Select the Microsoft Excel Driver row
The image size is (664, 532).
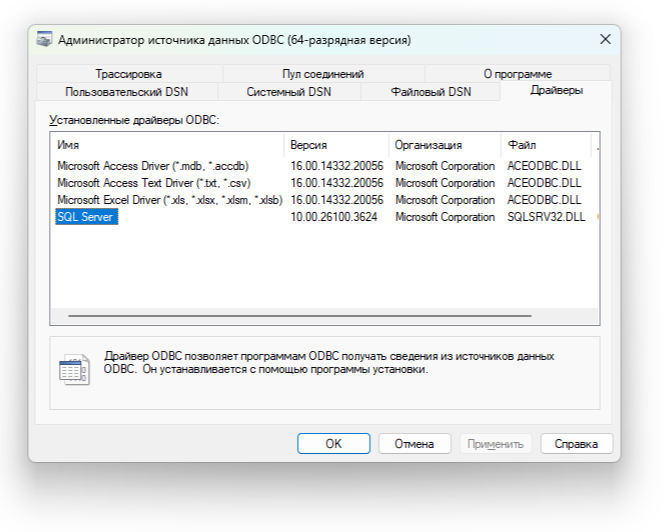pyautogui.click(x=169, y=200)
